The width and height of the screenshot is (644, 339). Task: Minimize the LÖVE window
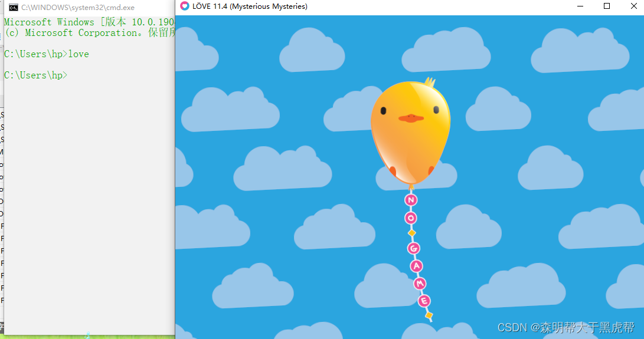click(x=580, y=6)
